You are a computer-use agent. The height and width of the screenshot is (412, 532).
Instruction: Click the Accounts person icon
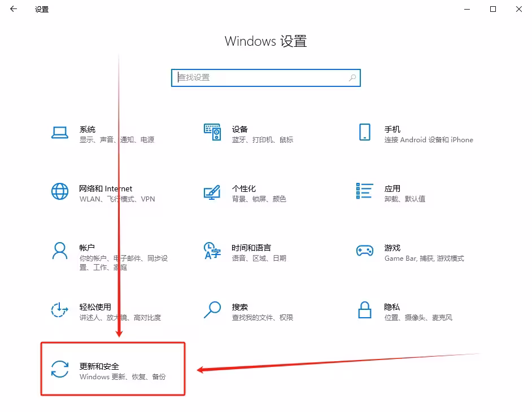pyautogui.click(x=60, y=251)
